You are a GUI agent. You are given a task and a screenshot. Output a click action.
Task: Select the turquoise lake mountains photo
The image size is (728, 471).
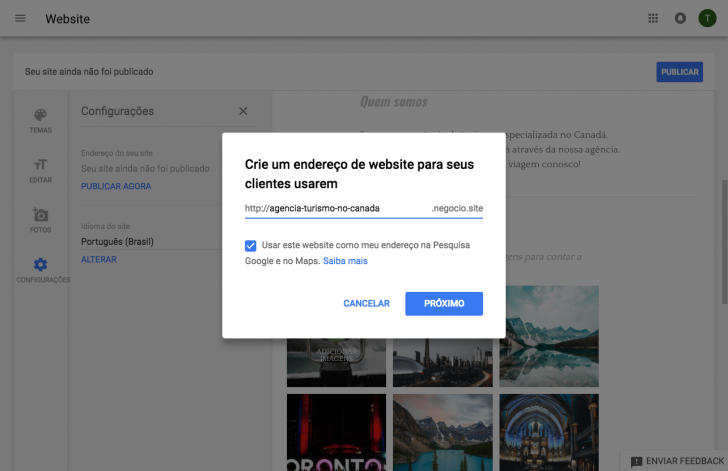(x=442, y=432)
